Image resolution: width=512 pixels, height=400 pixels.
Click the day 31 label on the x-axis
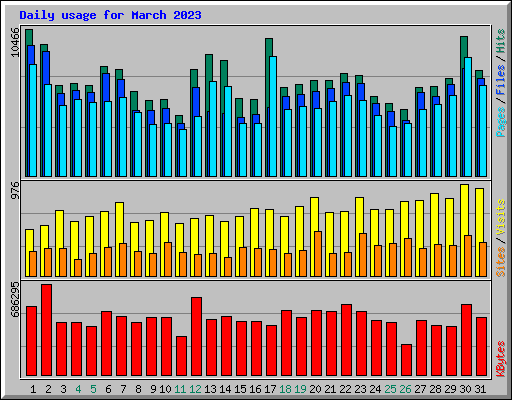click(x=480, y=389)
